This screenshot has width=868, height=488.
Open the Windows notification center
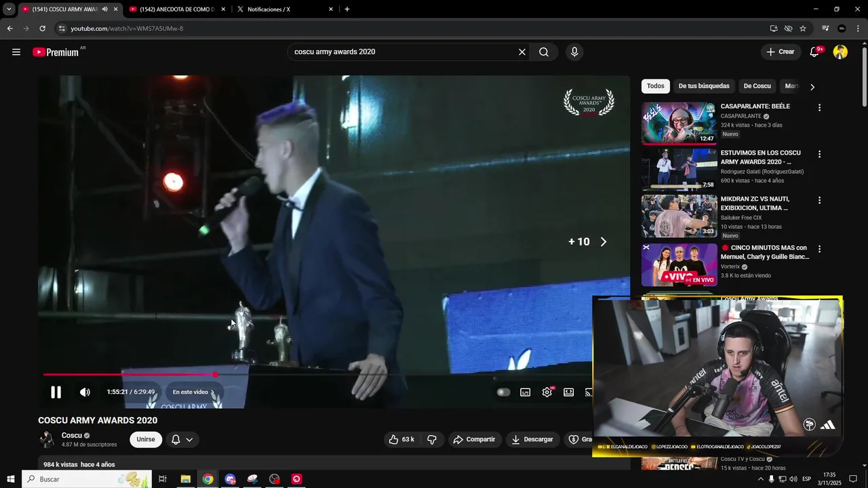coord(853,479)
